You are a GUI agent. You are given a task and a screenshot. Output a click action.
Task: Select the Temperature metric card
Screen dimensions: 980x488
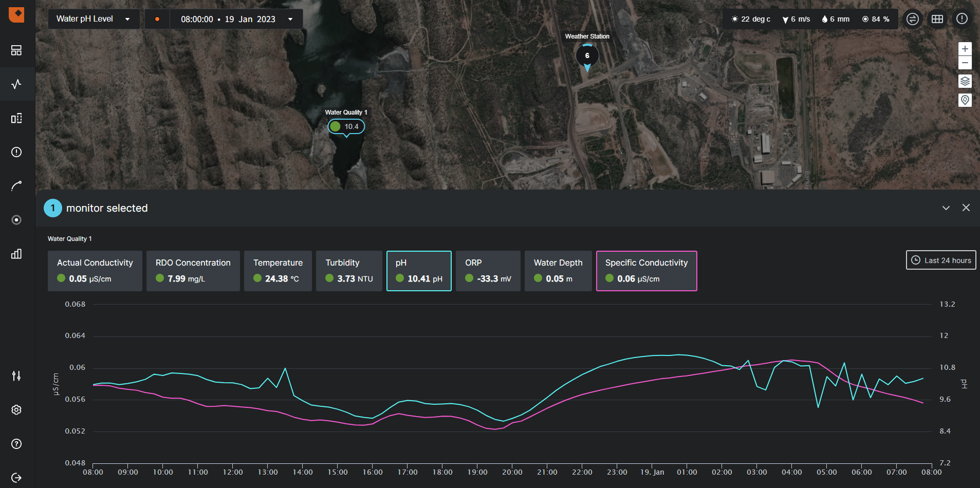pos(278,271)
